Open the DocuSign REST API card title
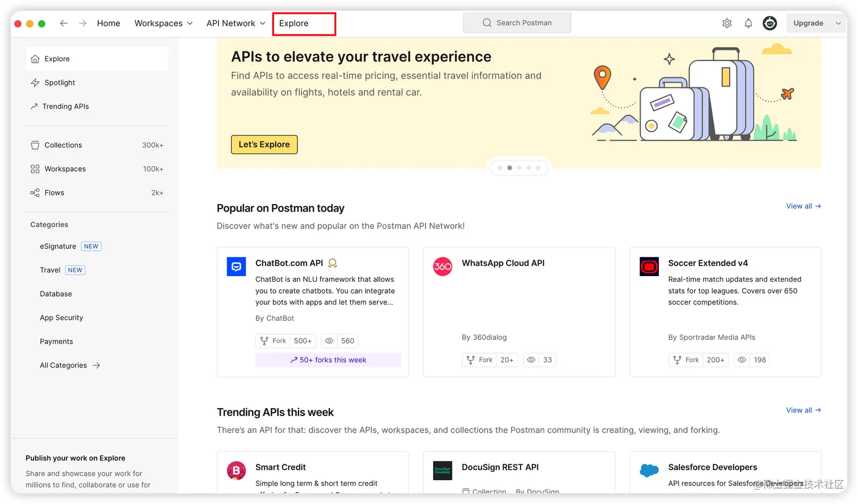This screenshot has width=858, height=504. [x=500, y=467]
